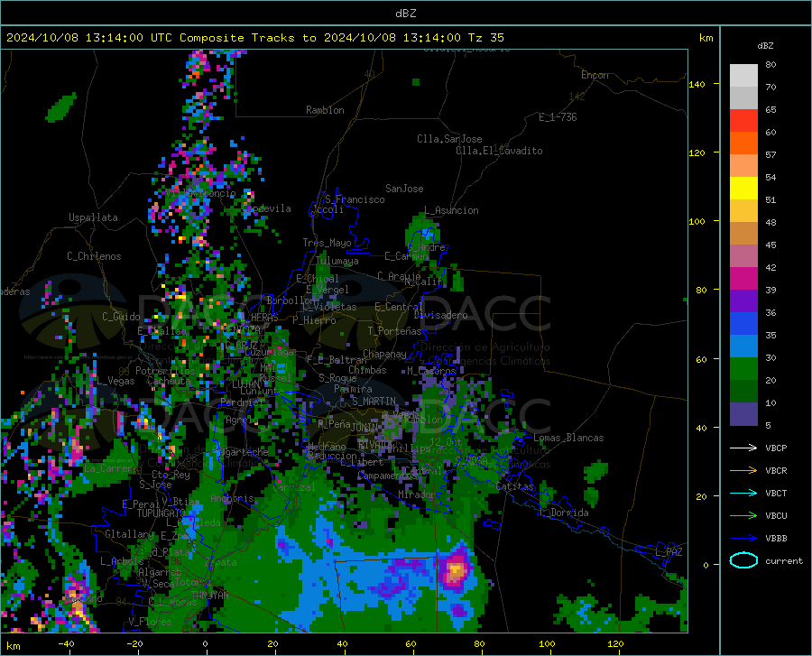Click the C_Guido place label
Image resolution: width=812 pixels, height=656 pixels.
click(x=121, y=317)
